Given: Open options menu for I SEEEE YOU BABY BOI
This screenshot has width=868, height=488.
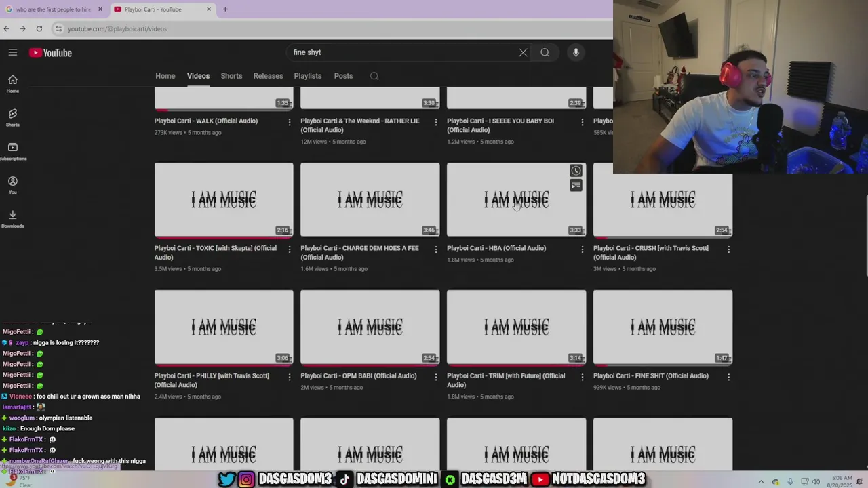Looking at the screenshot, I should click(582, 122).
